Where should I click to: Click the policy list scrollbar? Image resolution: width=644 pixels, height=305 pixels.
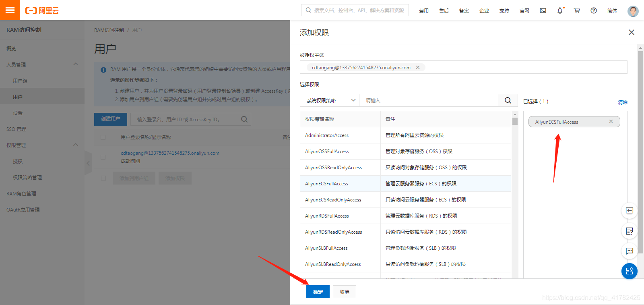[515, 121]
